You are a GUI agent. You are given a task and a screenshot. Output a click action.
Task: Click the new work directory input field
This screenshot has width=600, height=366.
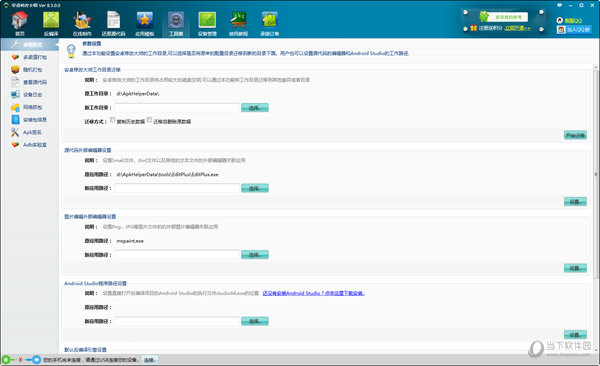pos(177,108)
